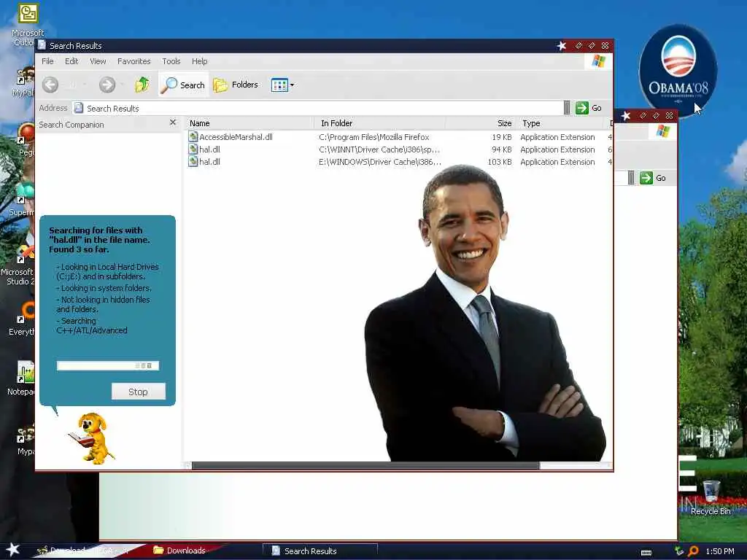The image size is (747, 560).
Task: Open the Recycle Bin
Action: [x=711, y=498]
